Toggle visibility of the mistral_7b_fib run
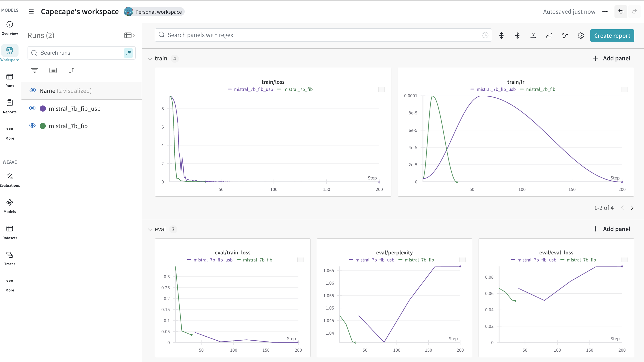The width and height of the screenshot is (644, 362). pyautogui.click(x=32, y=126)
